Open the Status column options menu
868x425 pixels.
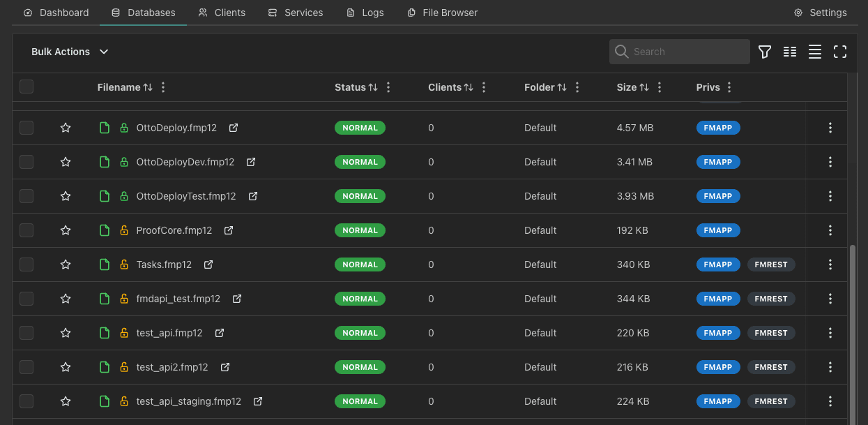coord(388,87)
